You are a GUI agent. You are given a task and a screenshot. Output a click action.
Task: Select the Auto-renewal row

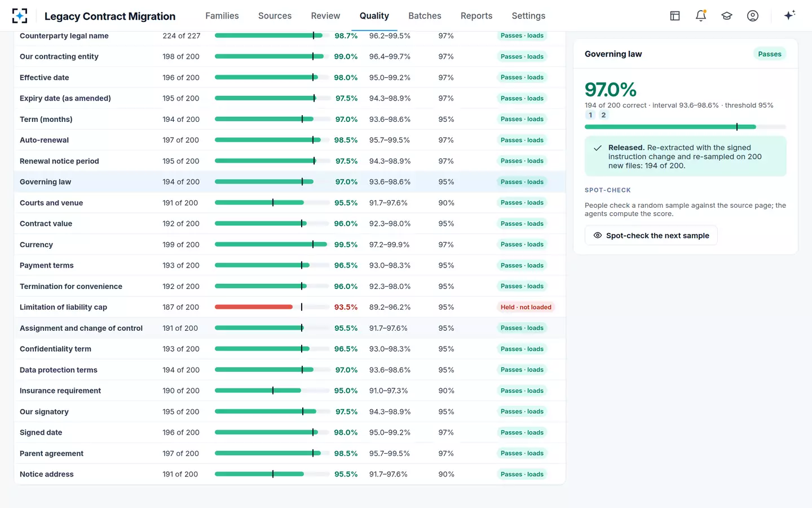(290, 140)
